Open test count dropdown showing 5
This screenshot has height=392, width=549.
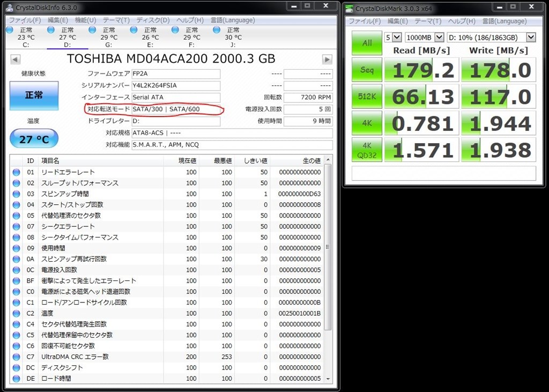coord(393,37)
